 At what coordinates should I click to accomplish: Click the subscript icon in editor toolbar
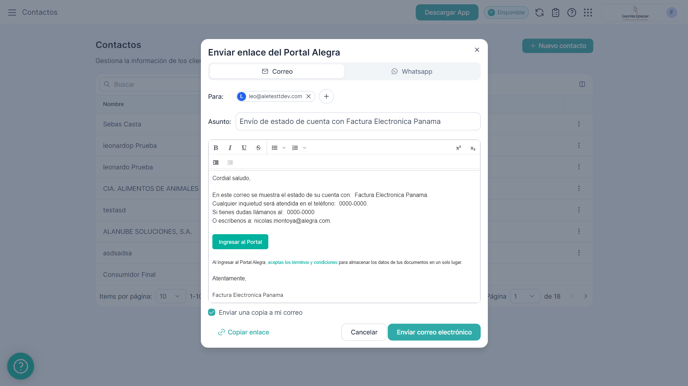tap(473, 148)
